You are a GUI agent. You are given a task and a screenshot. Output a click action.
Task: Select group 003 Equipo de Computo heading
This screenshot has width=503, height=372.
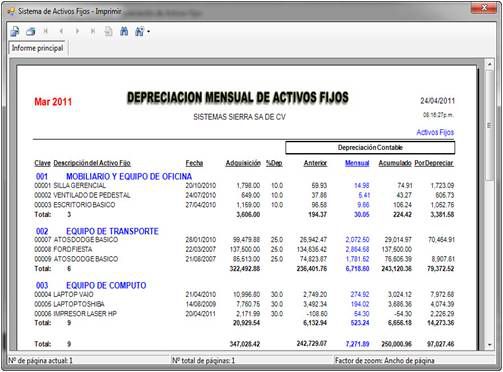click(91, 285)
